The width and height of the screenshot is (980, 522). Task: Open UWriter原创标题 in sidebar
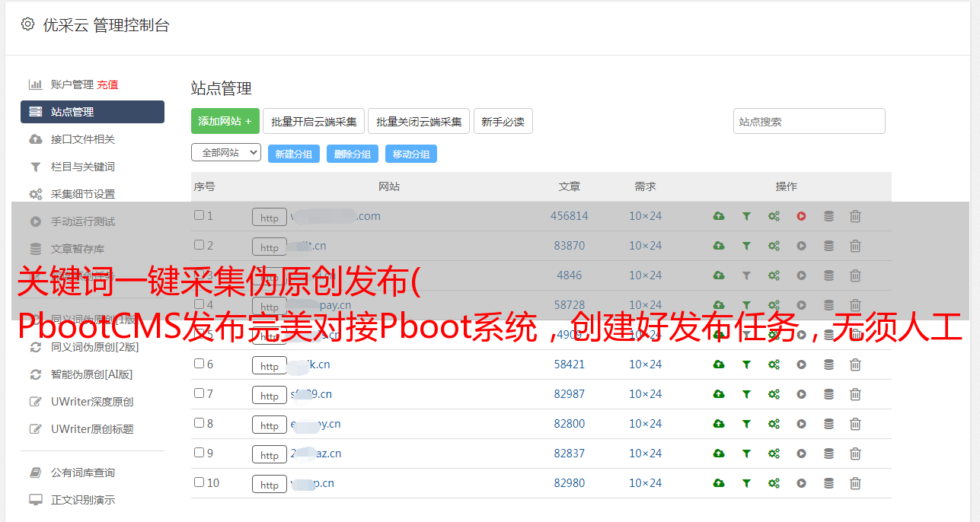click(92, 429)
